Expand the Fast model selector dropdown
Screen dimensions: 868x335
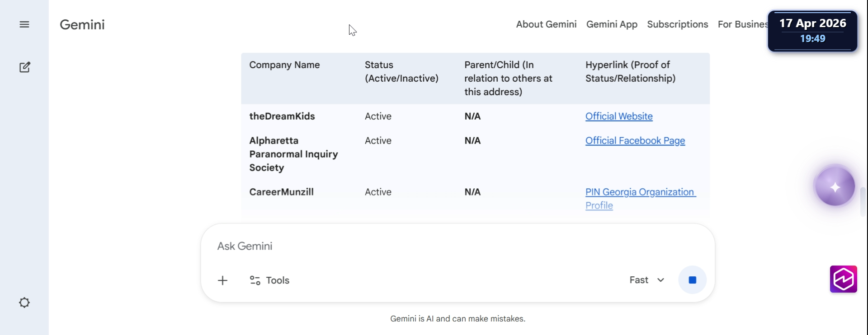[647, 280]
